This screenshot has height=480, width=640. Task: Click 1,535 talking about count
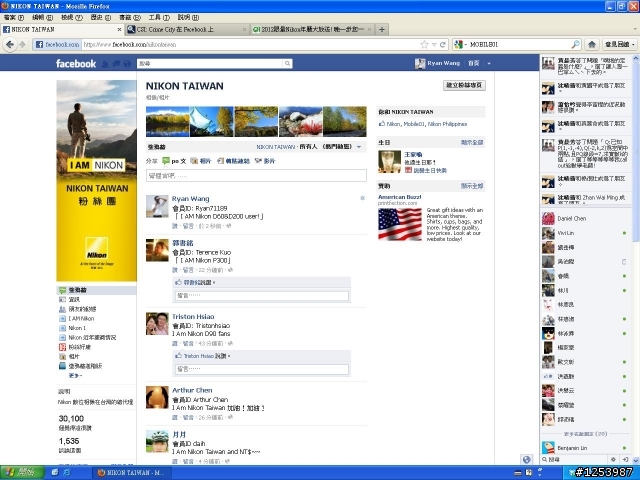coord(69,441)
